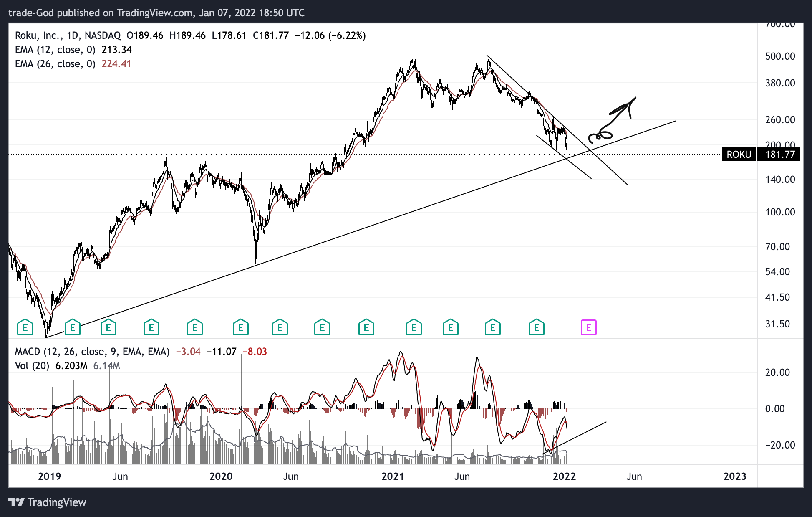The image size is (812, 517).
Task: Click the earnings E marker above first Jun label
Action: pyautogui.click(x=108, y=327)
